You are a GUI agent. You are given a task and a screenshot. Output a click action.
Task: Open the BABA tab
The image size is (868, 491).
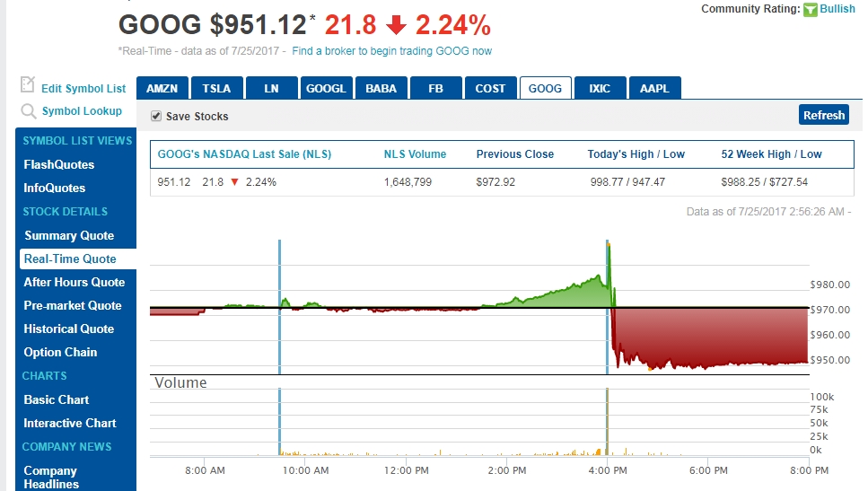coord(381,88)
